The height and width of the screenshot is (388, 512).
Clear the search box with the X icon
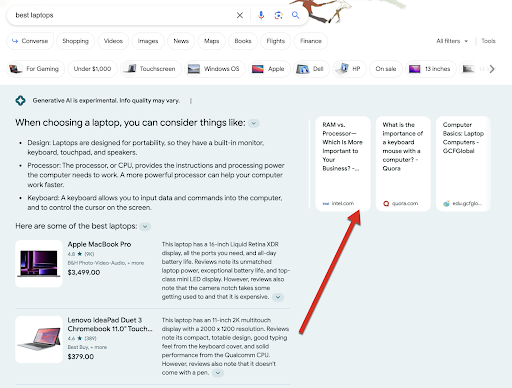240,15
